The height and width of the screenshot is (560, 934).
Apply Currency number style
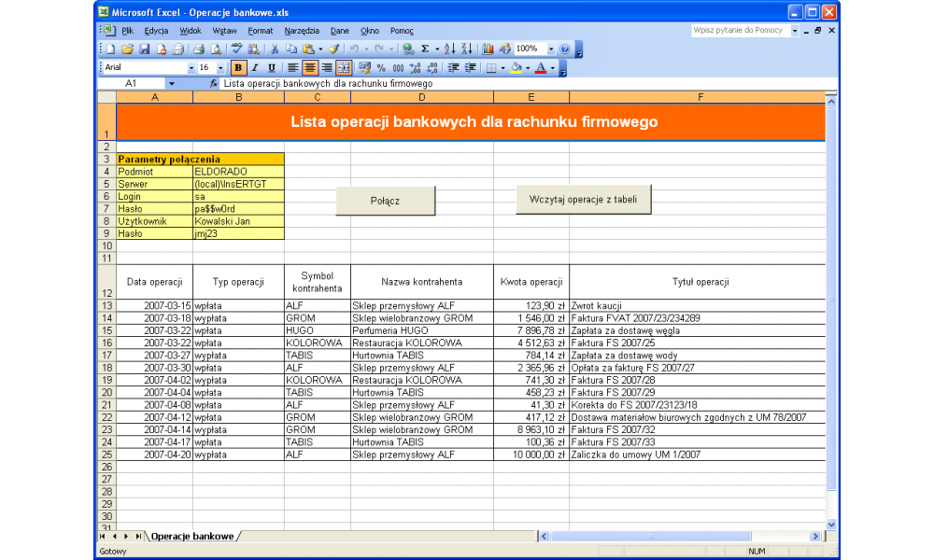(364, 68)
